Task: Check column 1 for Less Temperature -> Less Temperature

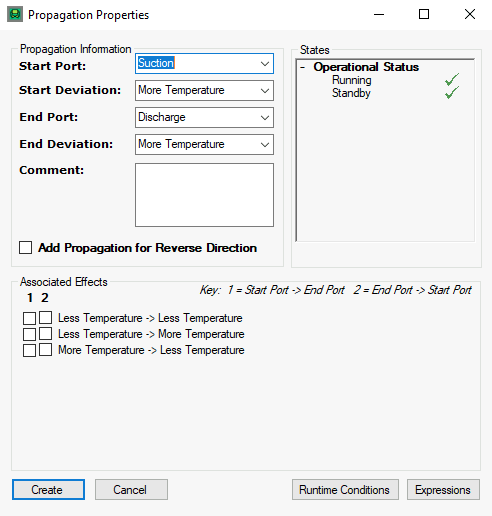Action: (x=29, y=318)
